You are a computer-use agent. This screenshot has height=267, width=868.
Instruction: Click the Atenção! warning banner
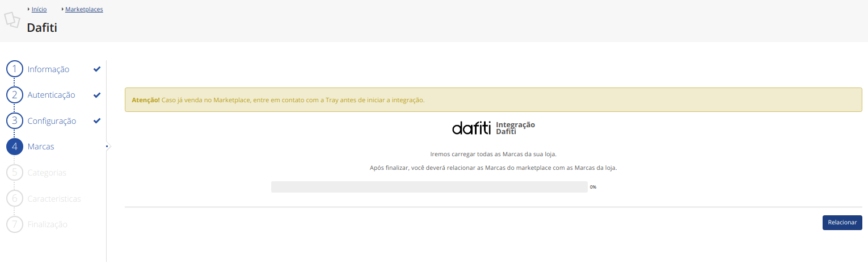tap(493, 99)
